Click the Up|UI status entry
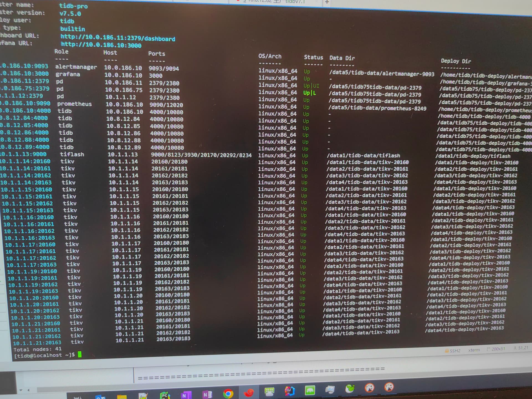 [311, 86]
